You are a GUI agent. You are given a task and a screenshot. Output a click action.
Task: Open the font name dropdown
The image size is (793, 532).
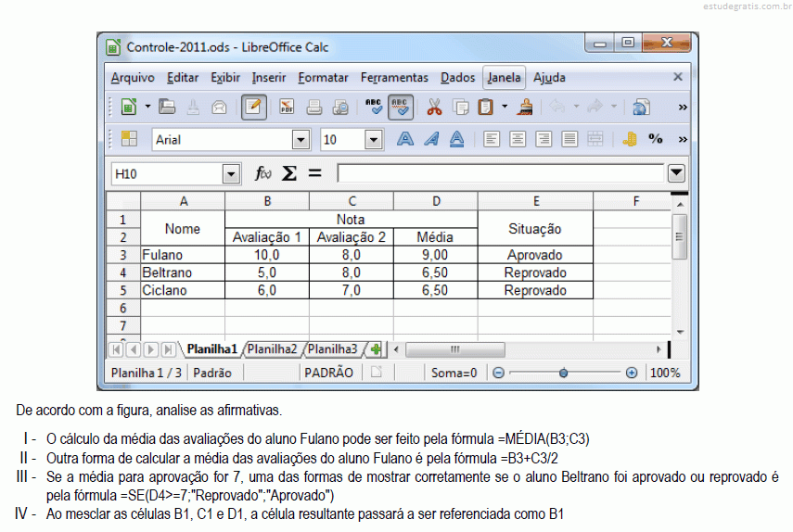301,140
